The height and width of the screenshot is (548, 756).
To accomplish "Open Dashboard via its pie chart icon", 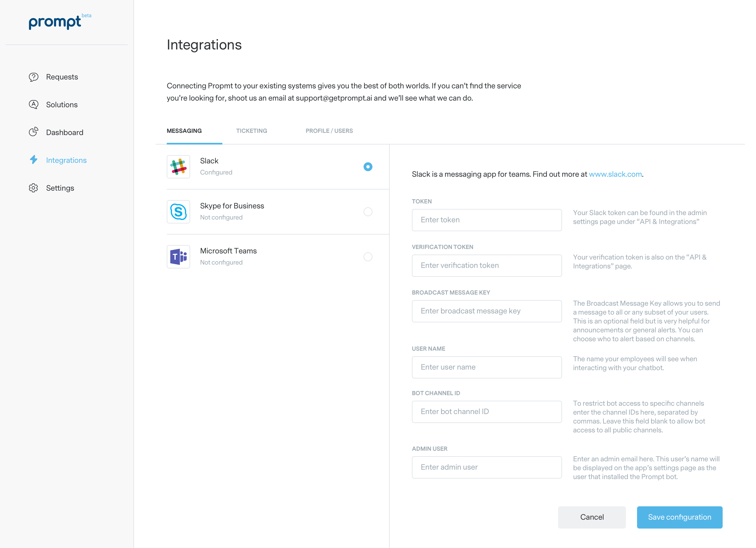I will [33, 132].
